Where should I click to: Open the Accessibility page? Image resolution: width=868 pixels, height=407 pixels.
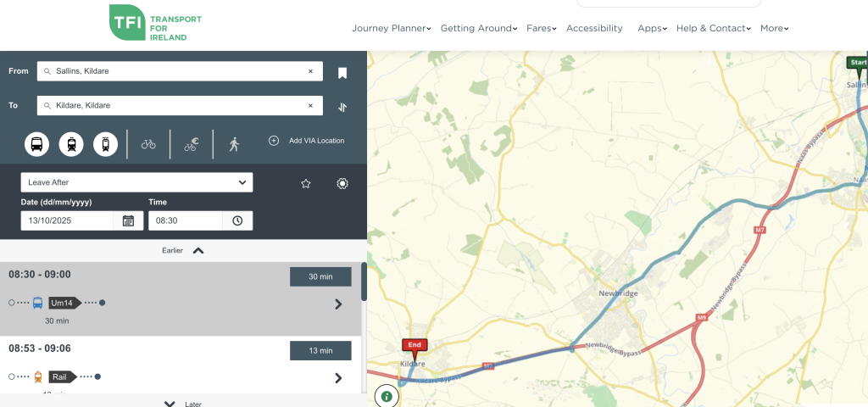[594, 28]
